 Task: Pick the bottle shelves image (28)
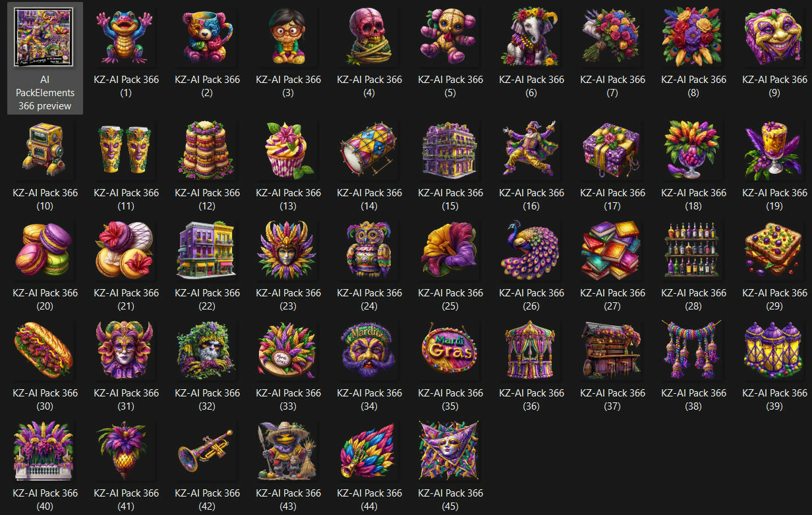point(693,250)
